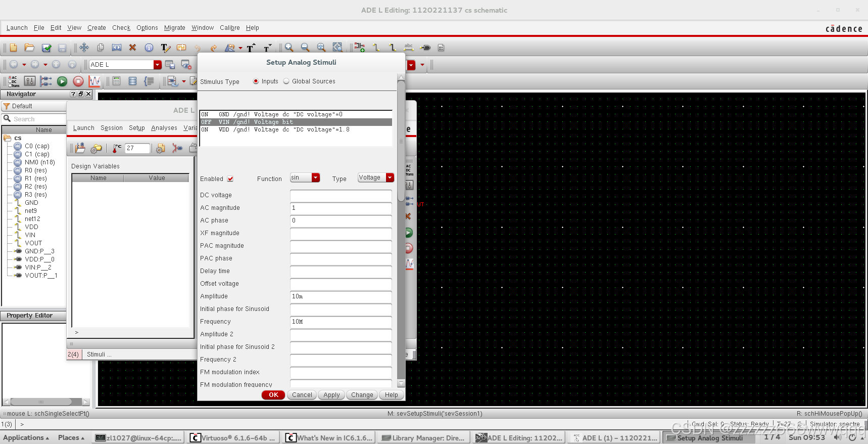The height and width of the screenshot is (444, 868).
Task: Click the red Stop simulation icon
Action: (78, 81)
